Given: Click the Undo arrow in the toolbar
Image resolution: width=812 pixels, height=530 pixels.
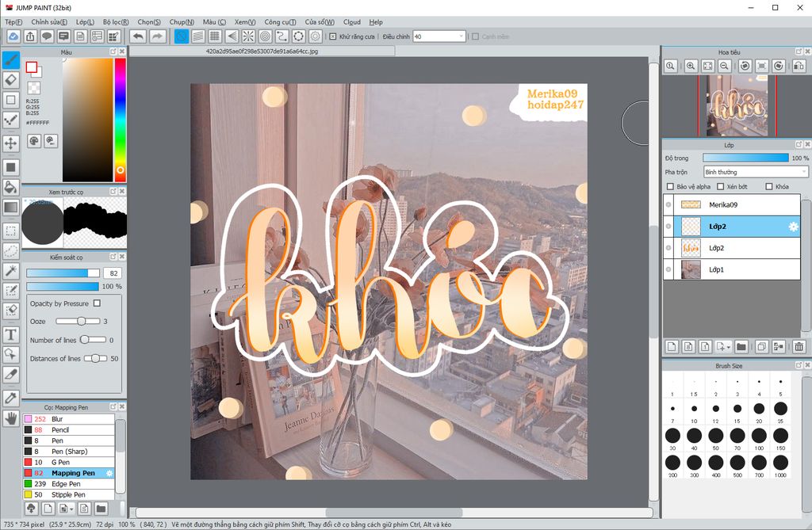Looking at the screenshot, I should pyautogui.click(x=138, y=36).
